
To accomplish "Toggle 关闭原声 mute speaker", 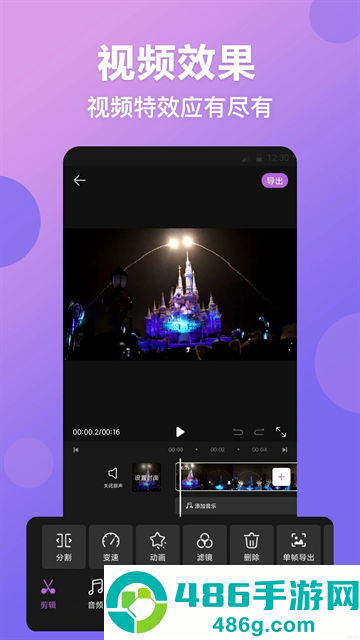I will pos(113,477).
